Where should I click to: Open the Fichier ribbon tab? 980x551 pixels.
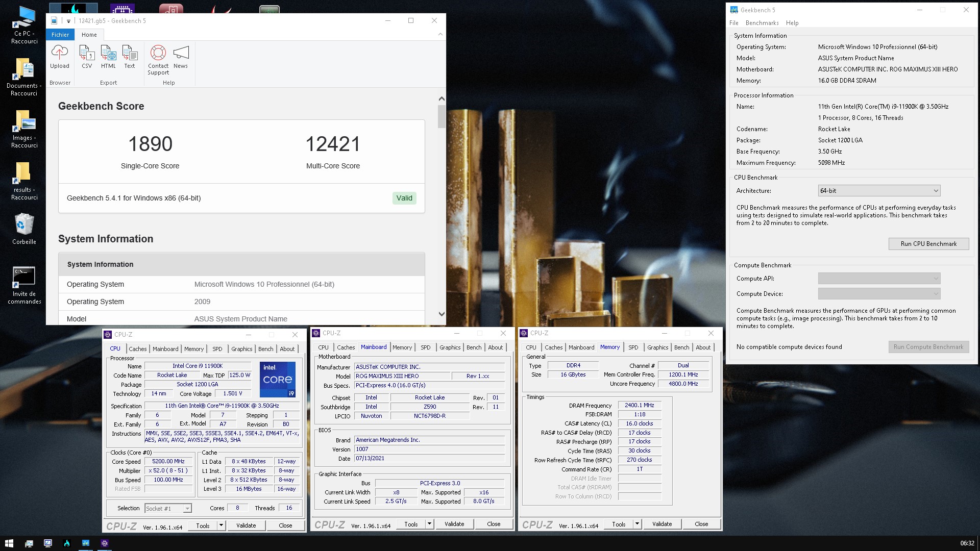(x=60, y=35)
